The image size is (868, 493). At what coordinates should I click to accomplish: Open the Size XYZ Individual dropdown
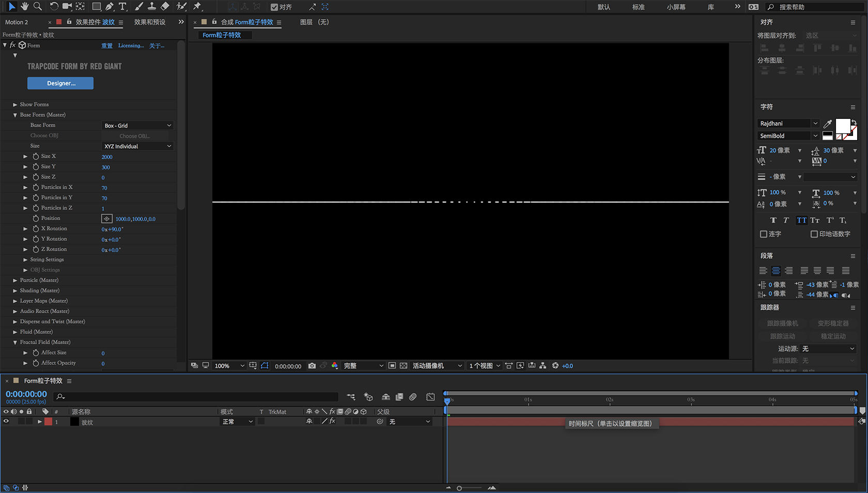pyautogui.click(x=137, y=146)
